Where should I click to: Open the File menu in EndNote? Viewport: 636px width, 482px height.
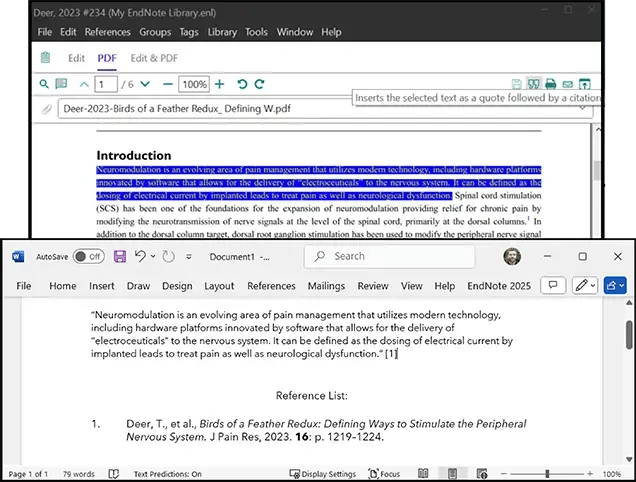tap(45, 32)
